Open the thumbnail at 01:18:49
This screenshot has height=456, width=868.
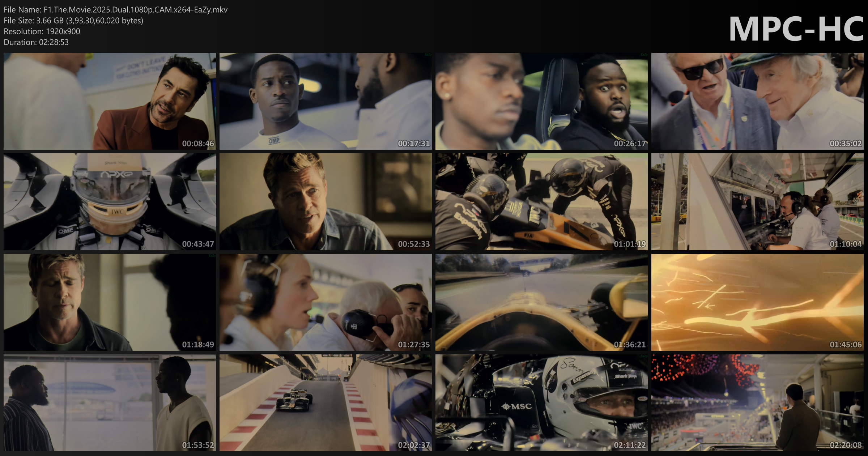[x=110, y=302]
